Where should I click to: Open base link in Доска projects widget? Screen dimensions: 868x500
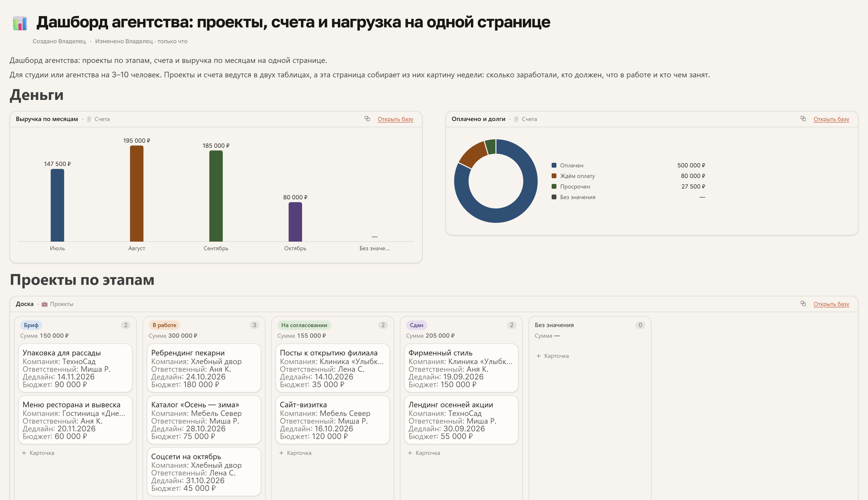point(831,304)
